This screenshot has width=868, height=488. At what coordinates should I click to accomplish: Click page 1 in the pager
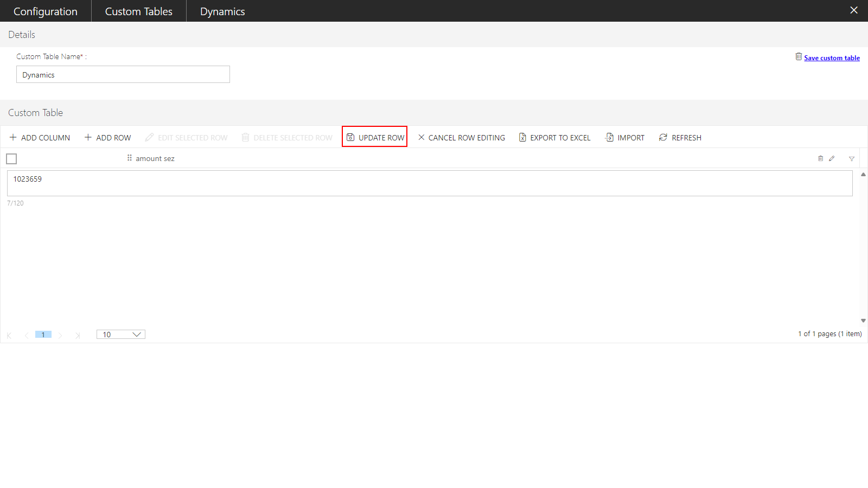[x=43, y=335]
